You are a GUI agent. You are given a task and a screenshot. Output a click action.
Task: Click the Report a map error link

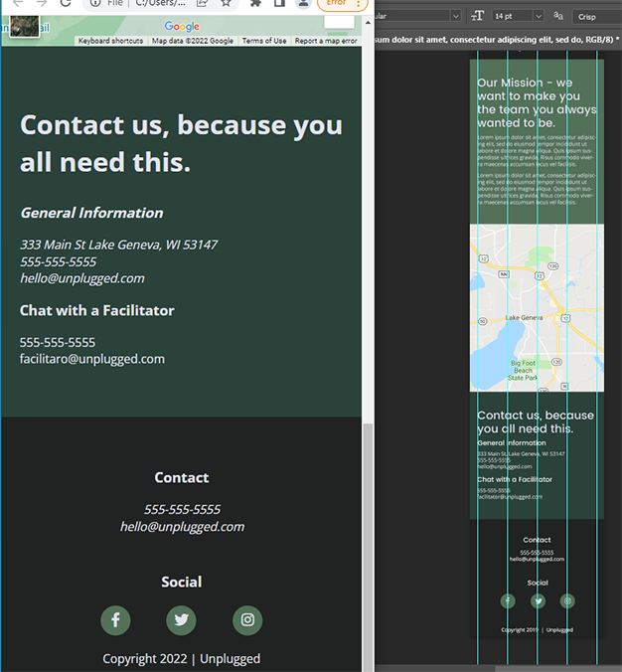(326, 41)
